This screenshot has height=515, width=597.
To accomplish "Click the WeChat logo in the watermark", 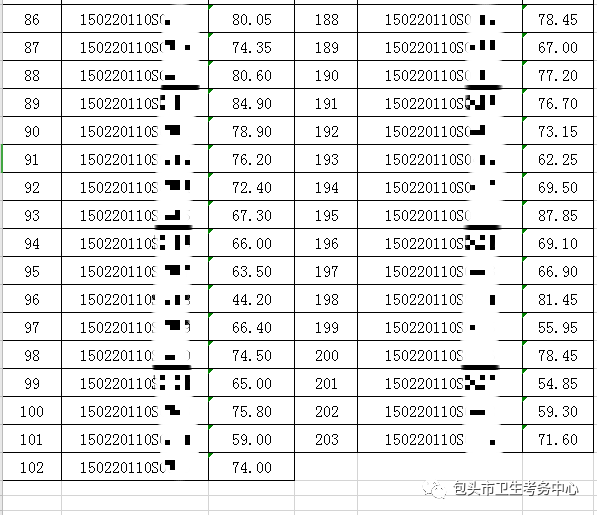I will point(434,489).
